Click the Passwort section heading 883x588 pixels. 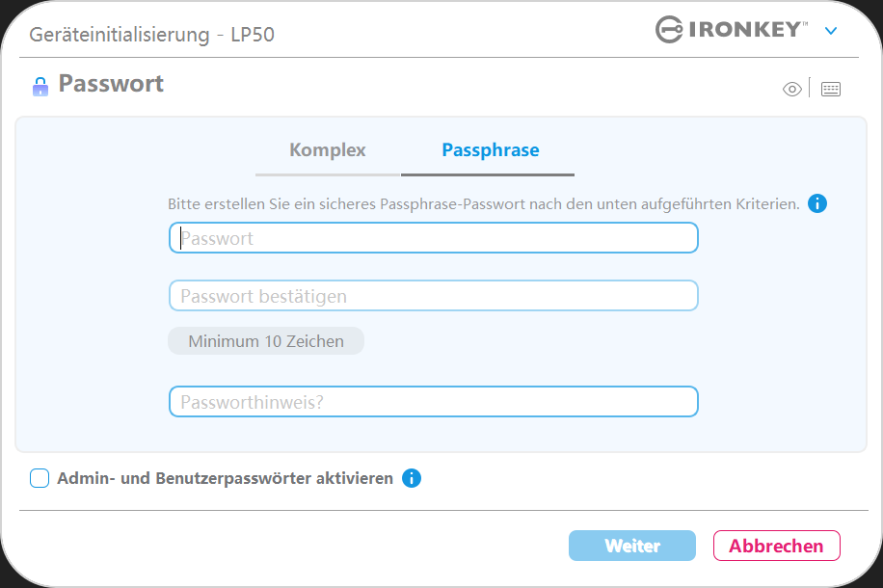(x=111, y=84)
